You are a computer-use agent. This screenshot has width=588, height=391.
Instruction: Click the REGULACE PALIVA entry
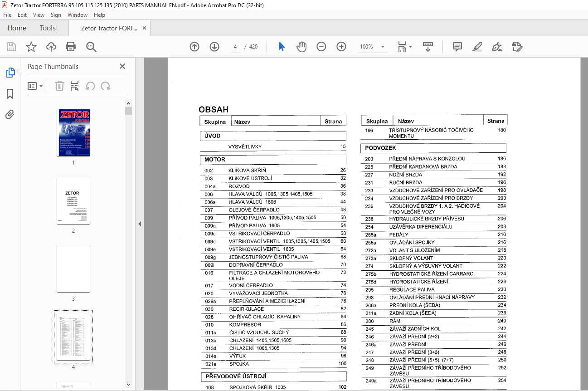tap(412, 289)
